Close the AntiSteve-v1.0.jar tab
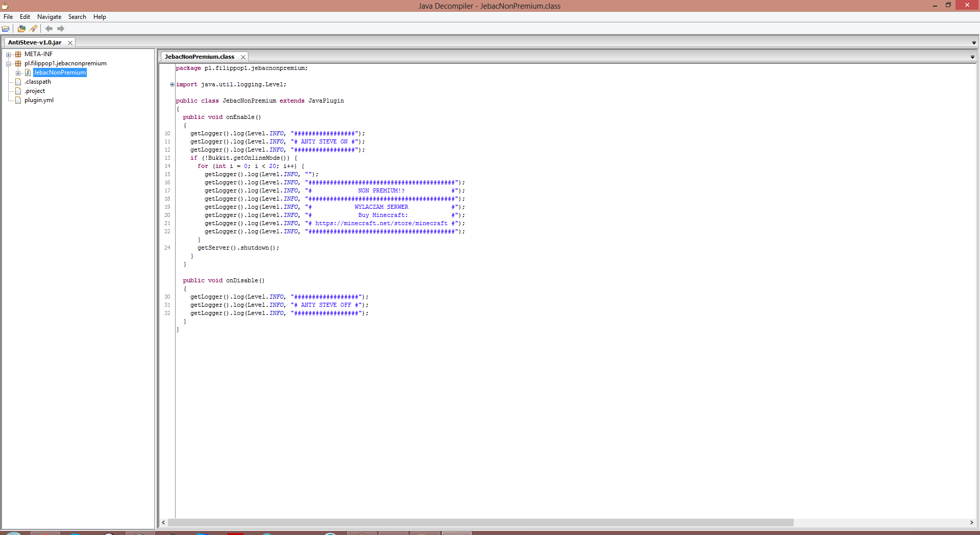This screenshot has width=980, height=535. [x=70, y=43]
